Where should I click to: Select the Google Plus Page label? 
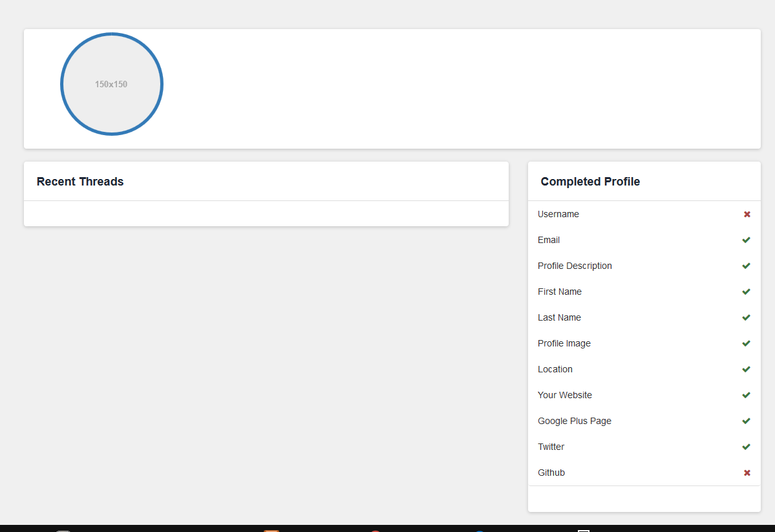575,421
